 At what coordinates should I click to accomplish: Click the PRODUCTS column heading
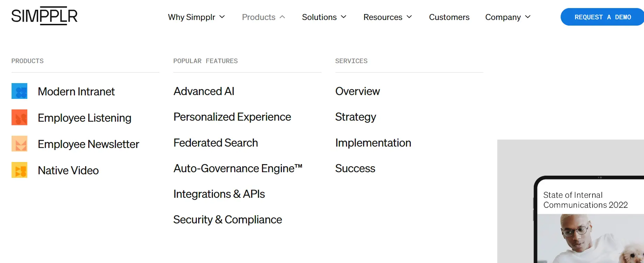point(27,61)
